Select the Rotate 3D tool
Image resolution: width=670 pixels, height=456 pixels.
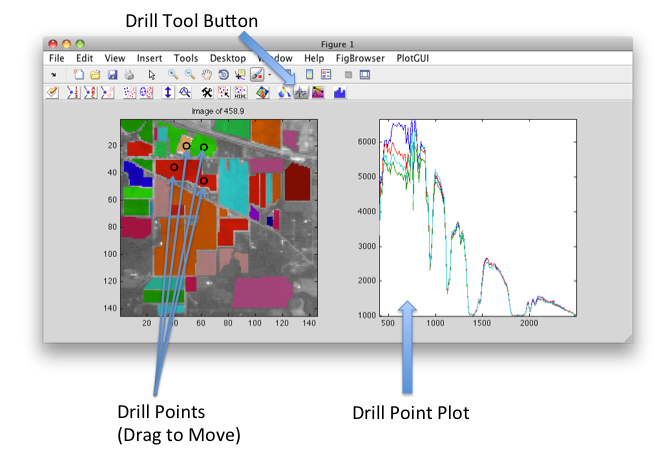[223, 75]
